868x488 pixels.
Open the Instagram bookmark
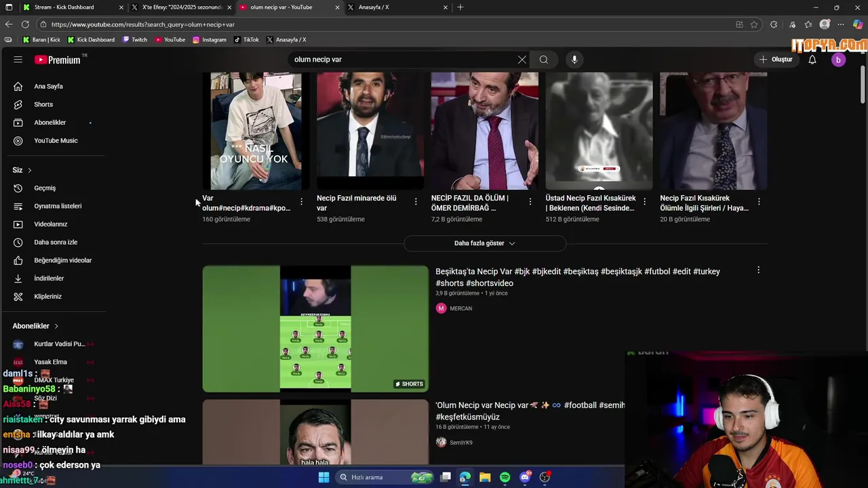point(210,40)
